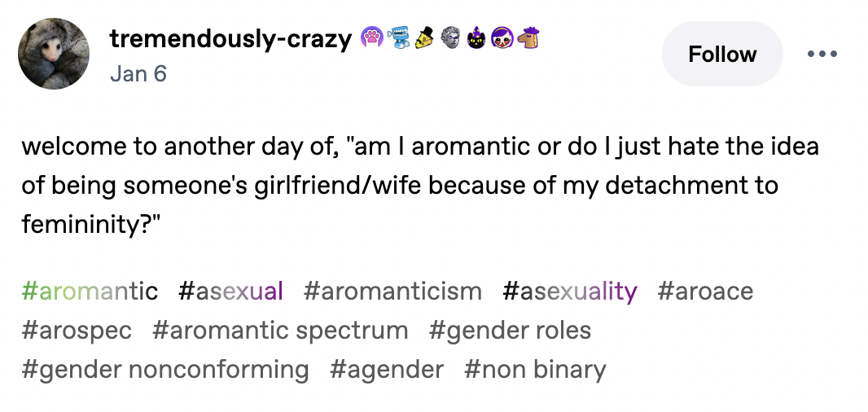
Task: Open the Jan 6 post timestamp
Action: (138, 73)
